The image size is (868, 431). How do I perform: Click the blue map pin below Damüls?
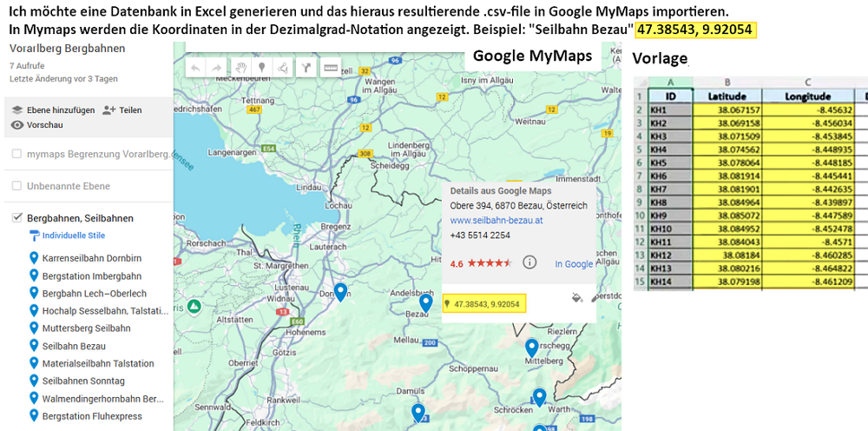pyautogui.click(x=418, y=413)
